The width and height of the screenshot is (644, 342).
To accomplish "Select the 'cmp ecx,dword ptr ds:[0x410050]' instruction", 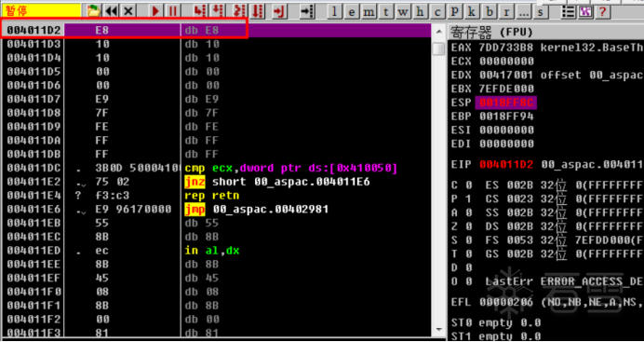I will click(291, 168).
